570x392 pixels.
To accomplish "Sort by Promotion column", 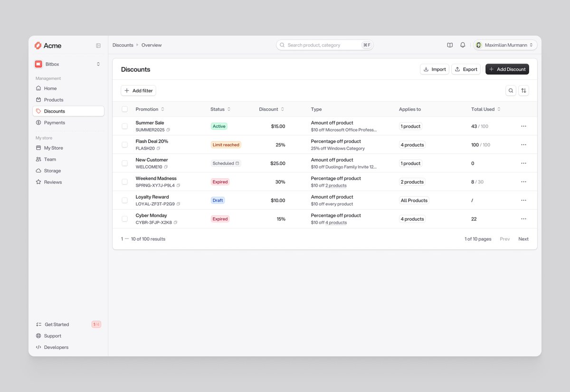I will 150,109.
